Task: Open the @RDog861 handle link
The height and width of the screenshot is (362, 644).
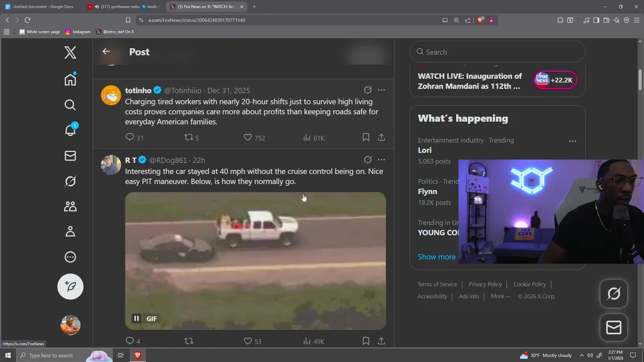Action: (x=168, y=160)
